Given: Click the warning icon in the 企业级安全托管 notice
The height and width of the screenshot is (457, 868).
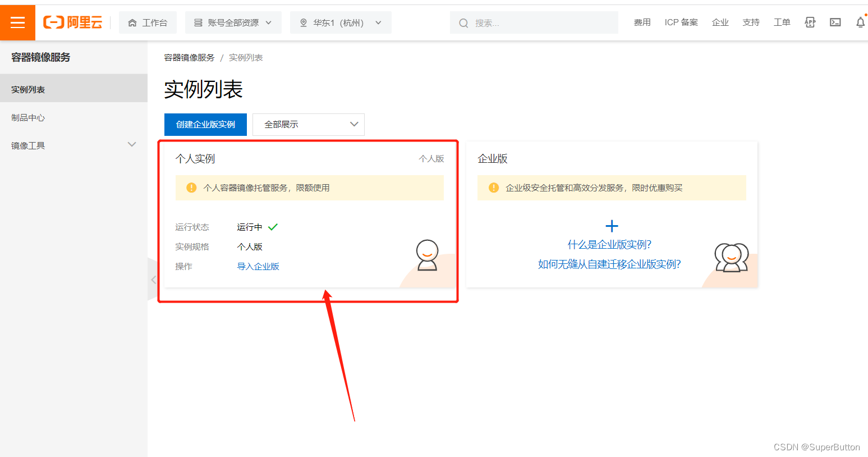Looking at the screenshot, I should [494, 188].
